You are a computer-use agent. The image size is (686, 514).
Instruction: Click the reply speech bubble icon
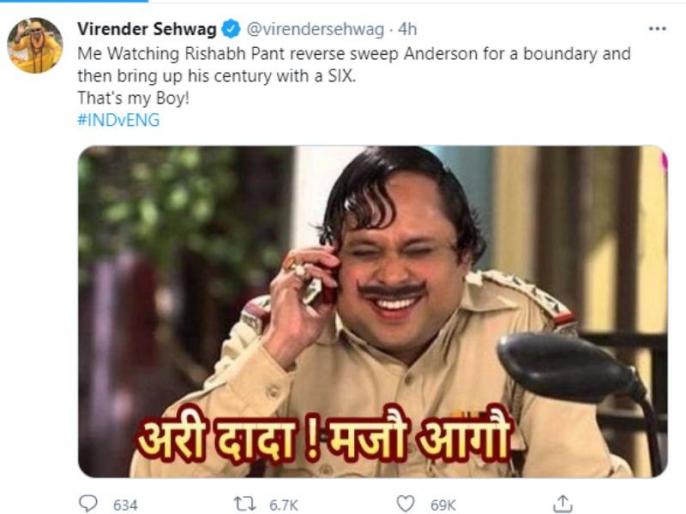coord(88,504)
